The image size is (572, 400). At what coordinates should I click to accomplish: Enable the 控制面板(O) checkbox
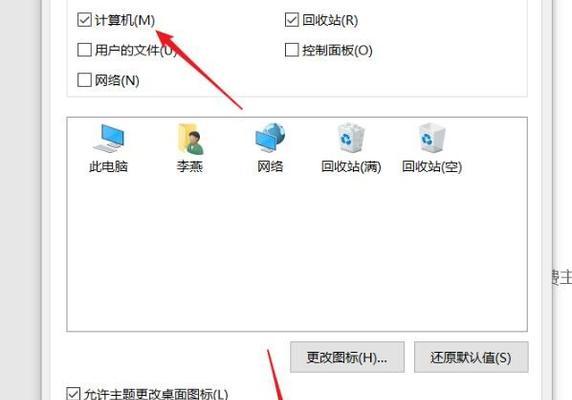292,50
